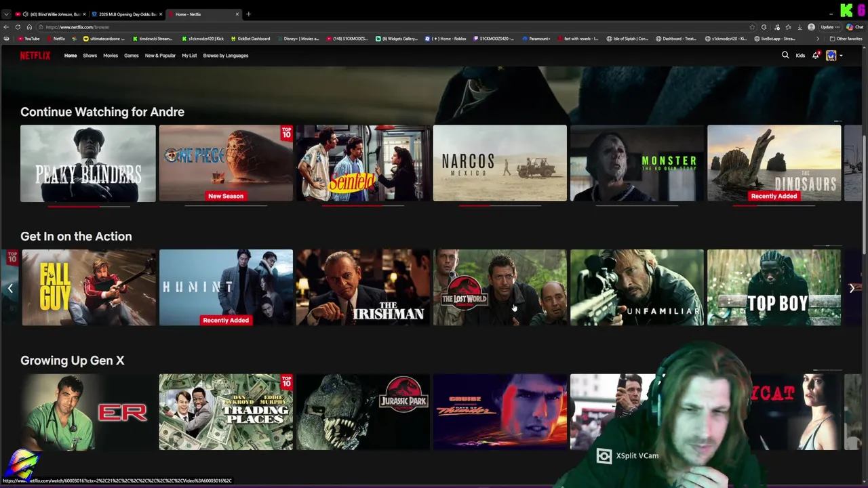Screen dimensions: 868x488
Task: Open Isle of Siptah bookmark
Action: point(627,39)
